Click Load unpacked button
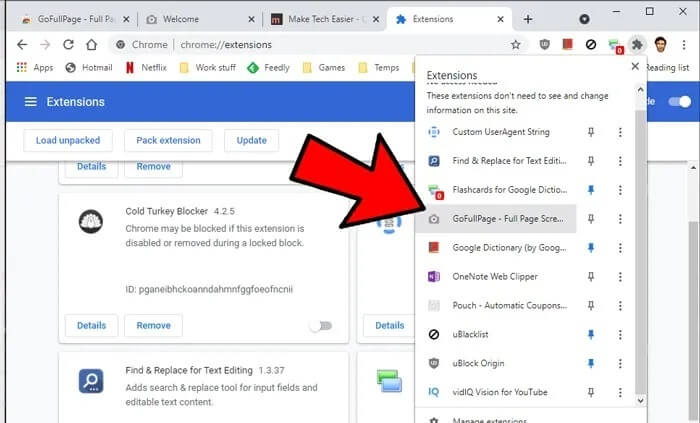Viewport: 700px width, 423px height. (x=68, y=141)
